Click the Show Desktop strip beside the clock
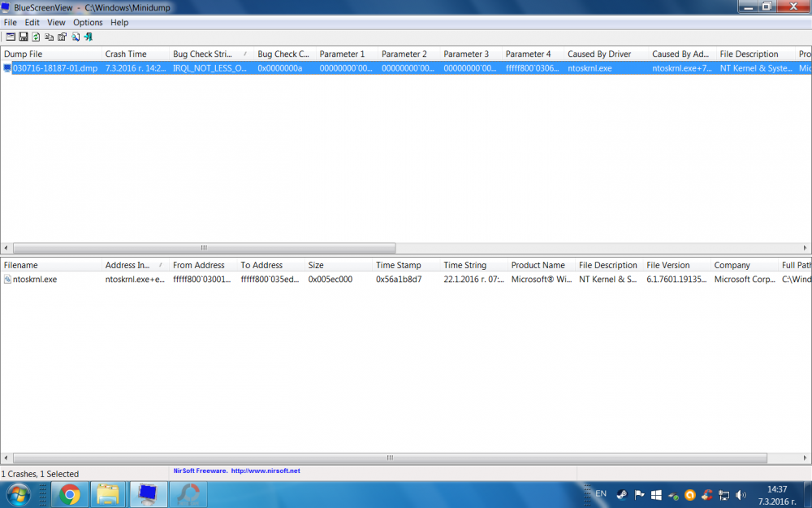This screenshot has width=812, height=508. 808,494
